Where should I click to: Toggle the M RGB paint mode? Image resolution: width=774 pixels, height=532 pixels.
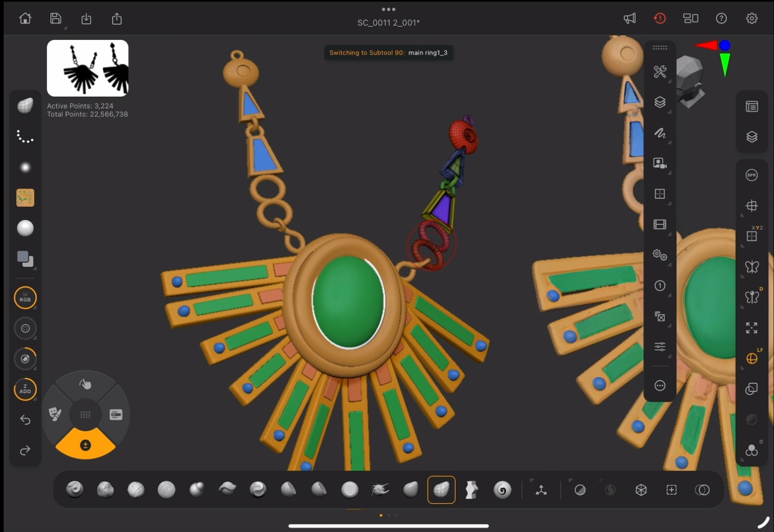click(x=25, y=298)
